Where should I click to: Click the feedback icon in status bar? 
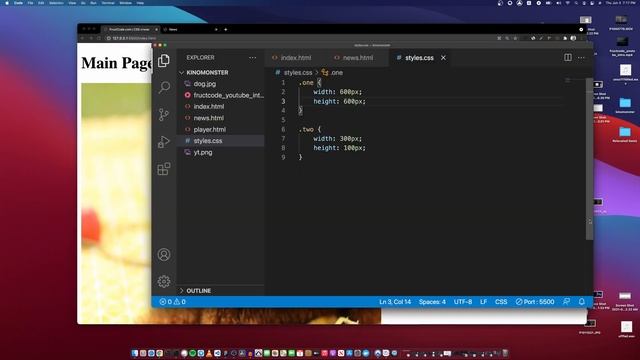tap(566, 302)
